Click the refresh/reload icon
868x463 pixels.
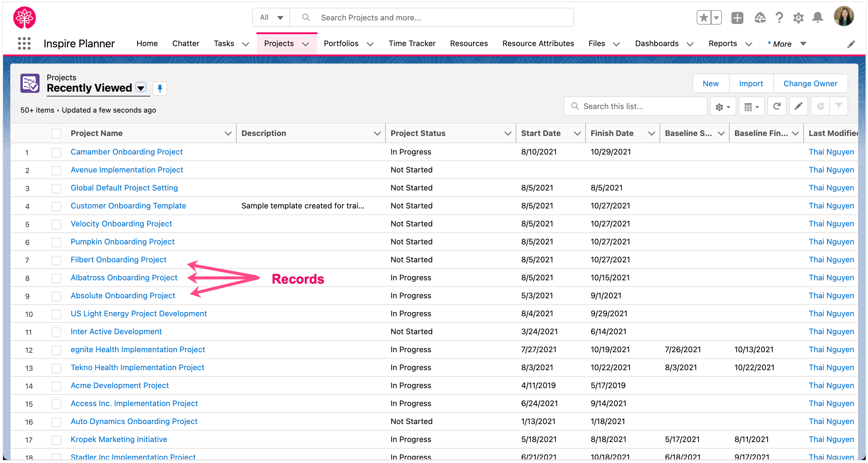click(777, 105)
